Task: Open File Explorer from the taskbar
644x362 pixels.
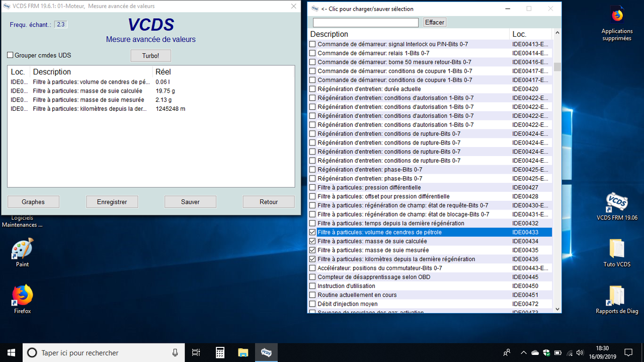Action: click(x=243, y=352)
